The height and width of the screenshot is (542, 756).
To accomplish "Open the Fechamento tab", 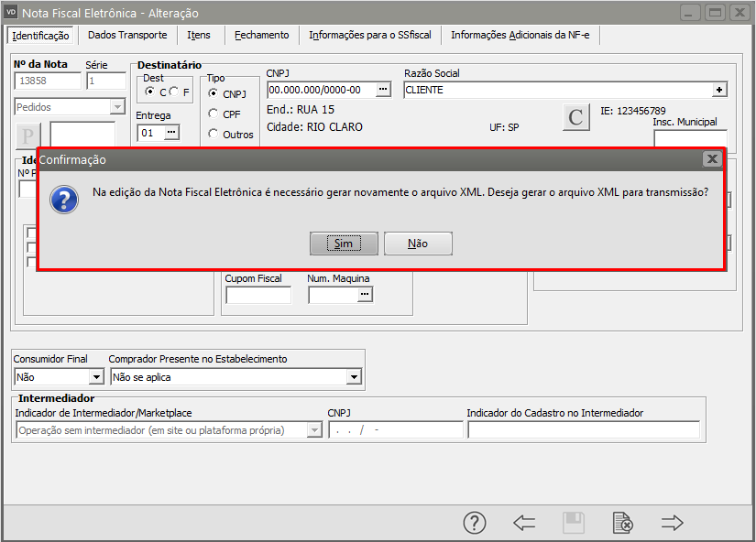I will [x=261, y=35].
